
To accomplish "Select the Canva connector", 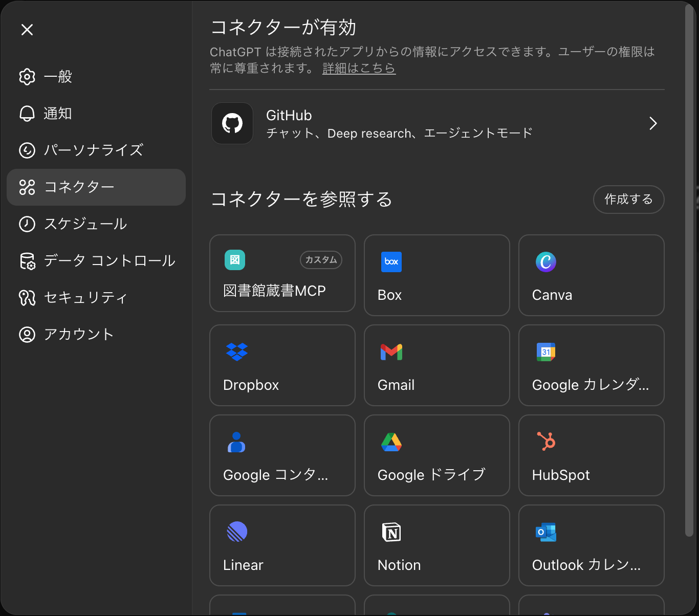I will 591,275.
